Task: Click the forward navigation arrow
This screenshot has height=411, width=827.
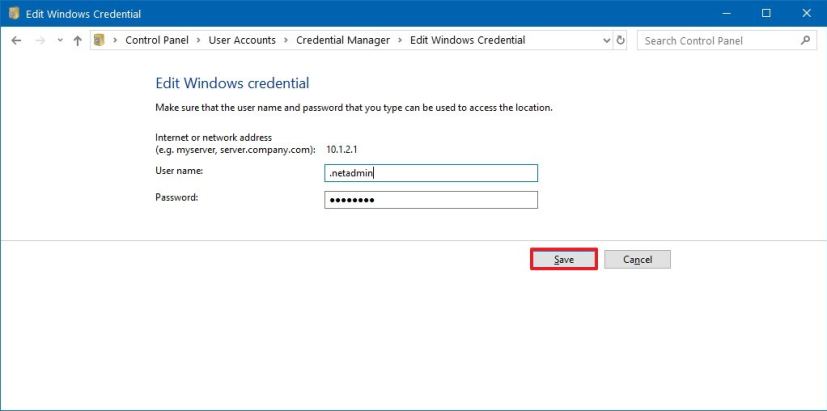Action: click(x=40, y=41)
